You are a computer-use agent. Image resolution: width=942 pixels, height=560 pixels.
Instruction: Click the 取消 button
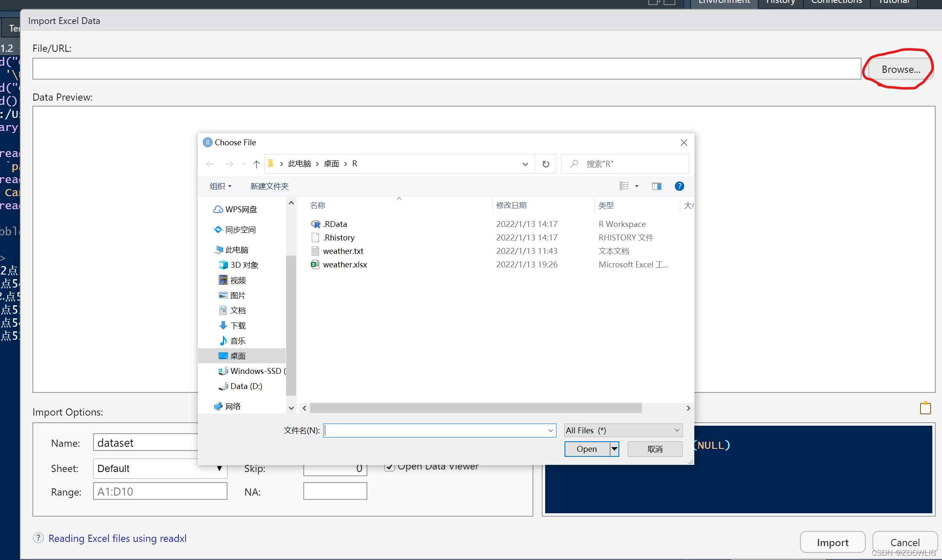point(655,449)
